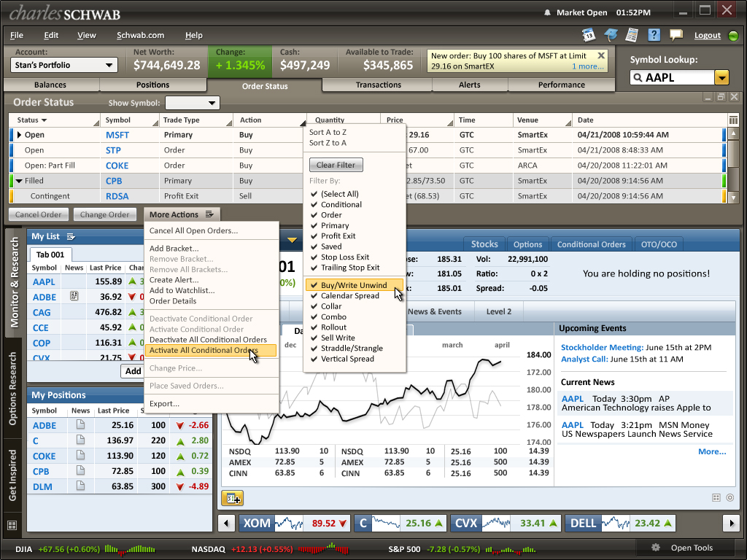Open the notepad icon in top toolbar
The image size is (747, 560).
click(x=632, y=35)
